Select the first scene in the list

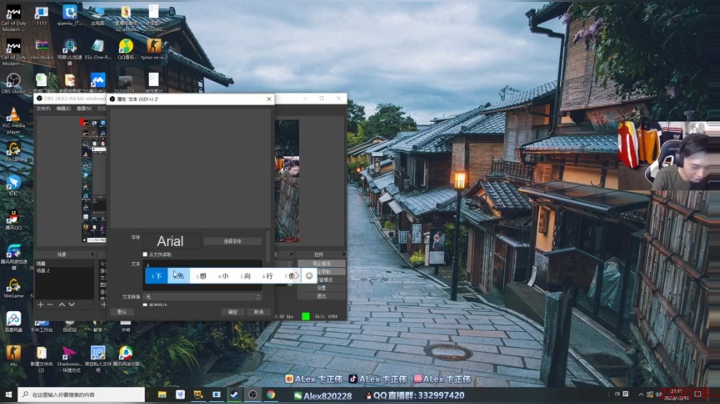click(x=64, y=264)
